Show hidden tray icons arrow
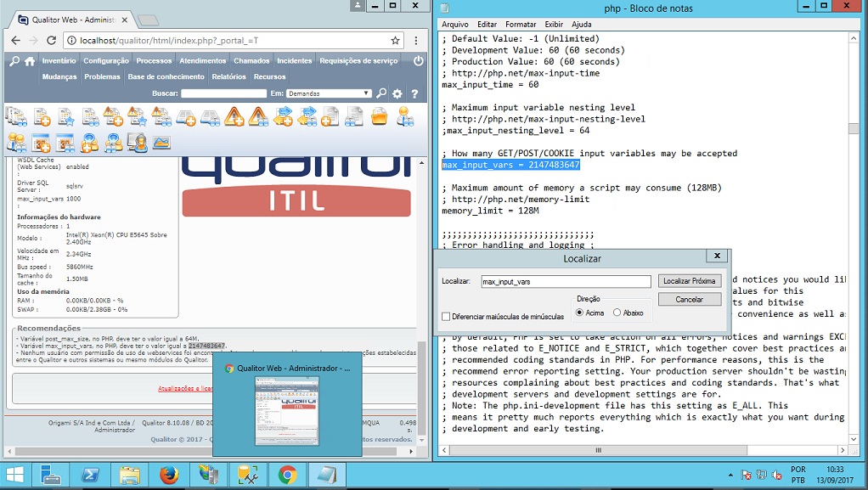The image size is (868, 490). click(x=730, y=475)
